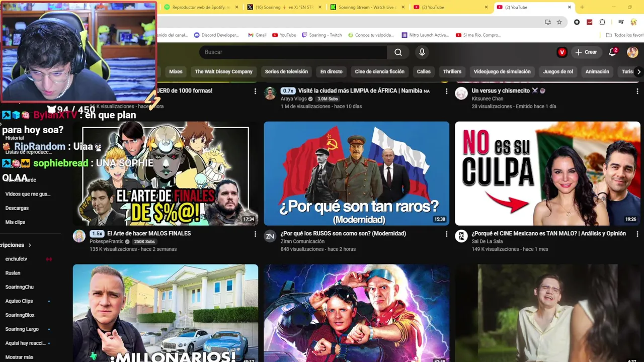Open Descargas in sidebar
The image size is (644, 362).
click(x=17, y=208)
